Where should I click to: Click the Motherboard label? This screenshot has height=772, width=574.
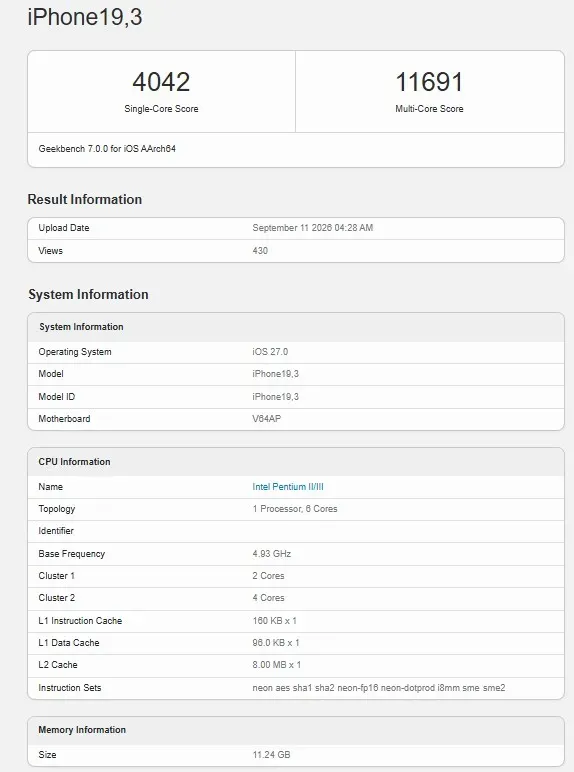click(64, 419)
